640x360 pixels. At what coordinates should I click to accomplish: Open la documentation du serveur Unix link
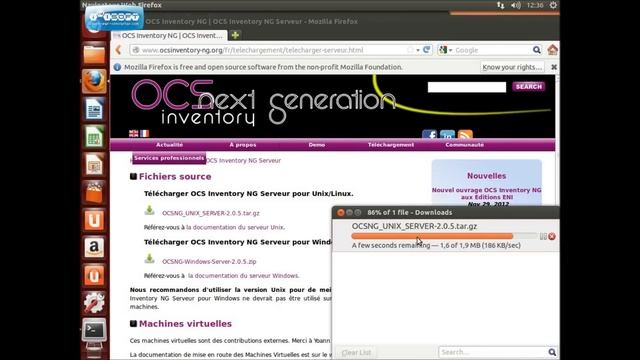[235, 227]
